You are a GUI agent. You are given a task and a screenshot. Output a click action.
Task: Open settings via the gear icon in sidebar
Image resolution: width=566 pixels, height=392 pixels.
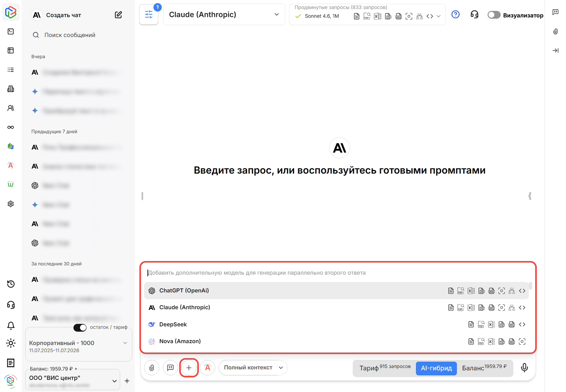pos(11,203)
